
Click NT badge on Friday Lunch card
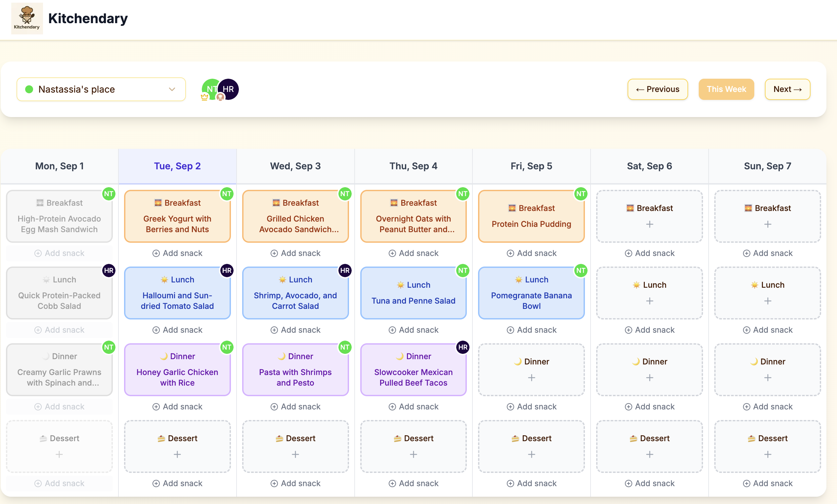pyautogui.click(x=581, y=270)
